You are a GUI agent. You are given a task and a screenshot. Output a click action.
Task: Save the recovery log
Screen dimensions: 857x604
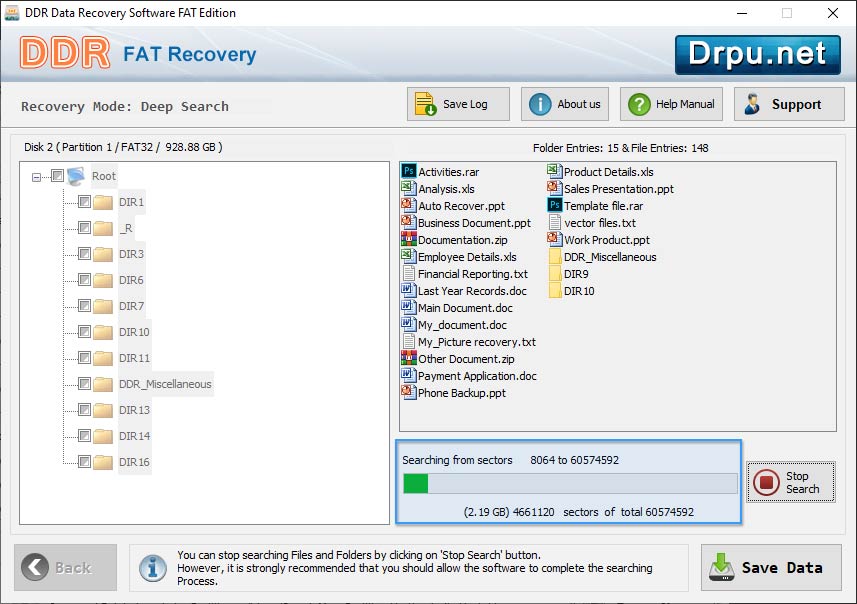pyautogui.click(x=458, y=104)
